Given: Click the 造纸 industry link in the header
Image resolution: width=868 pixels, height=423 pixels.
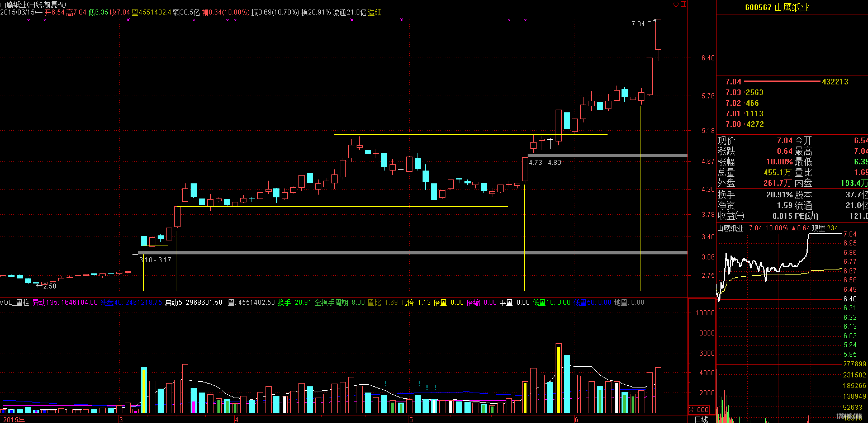Looking at the screenshot, I should point(375,13).
